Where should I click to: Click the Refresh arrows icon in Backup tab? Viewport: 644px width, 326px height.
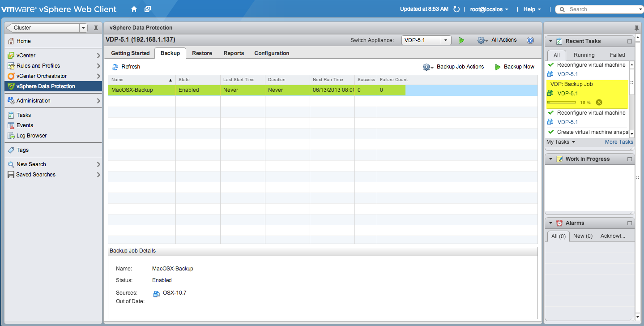point(115,67)
